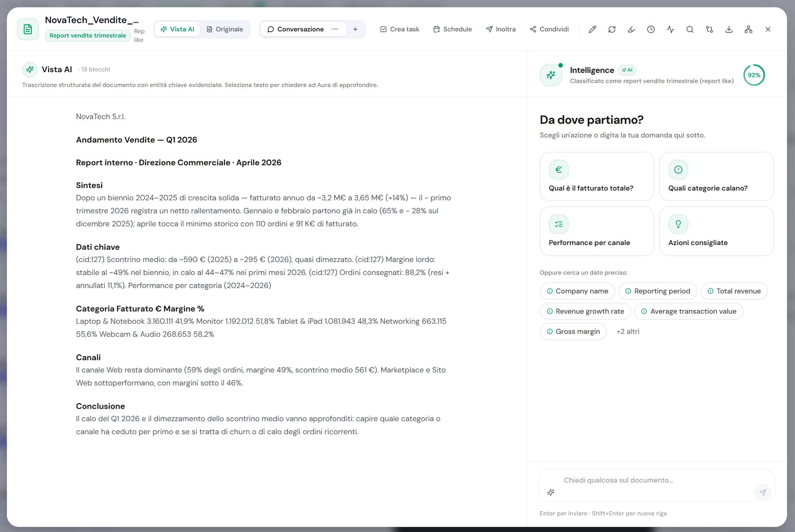Add a new conversation with plus button

click(355, 29)
